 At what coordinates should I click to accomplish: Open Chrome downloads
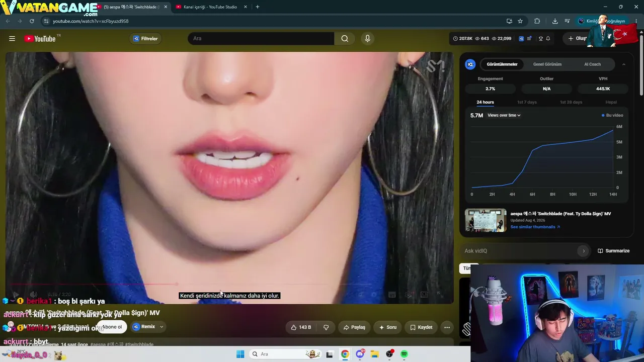(x=555, y=21)
